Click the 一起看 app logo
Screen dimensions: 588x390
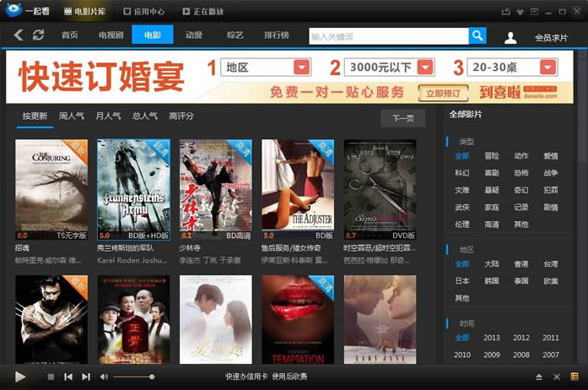coord(27,10)
